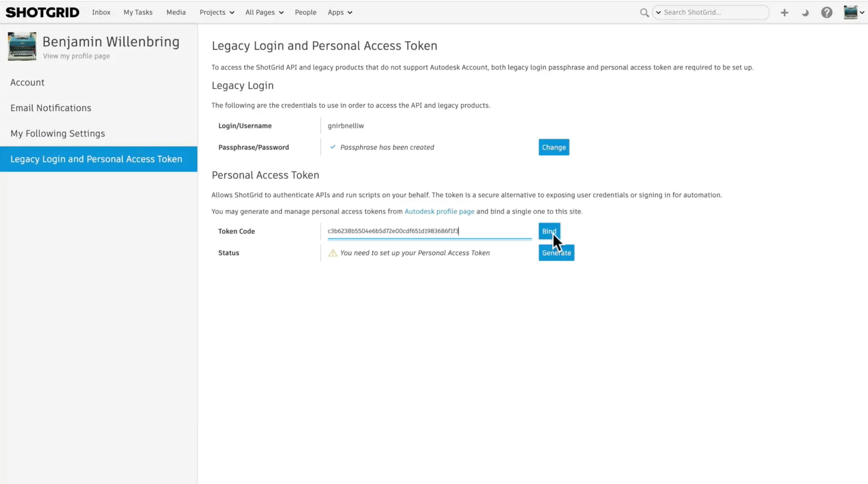Click the Benjamin Willenbring name heading

[x=111, y=42]
